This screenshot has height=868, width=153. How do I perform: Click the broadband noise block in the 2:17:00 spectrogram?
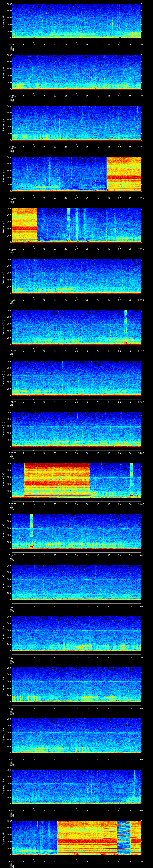pyautogui.click(x=124, y=174)
